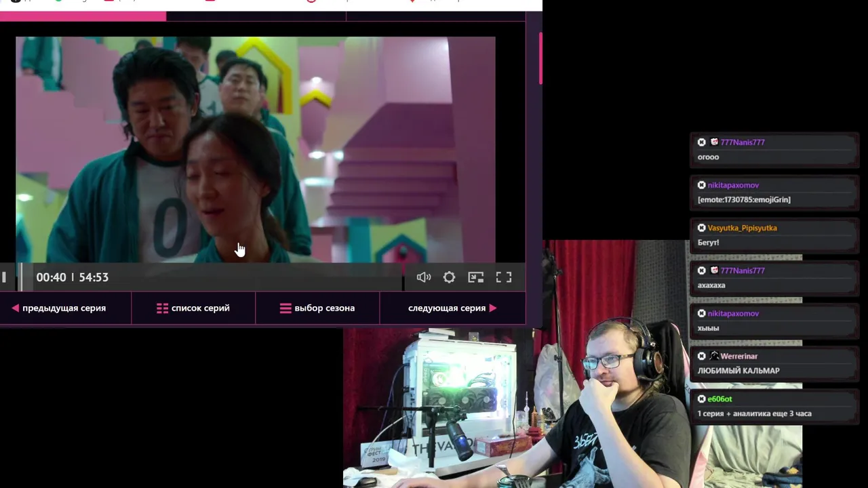Click the chat message Бегут!
868x488 pixels.
709,243
